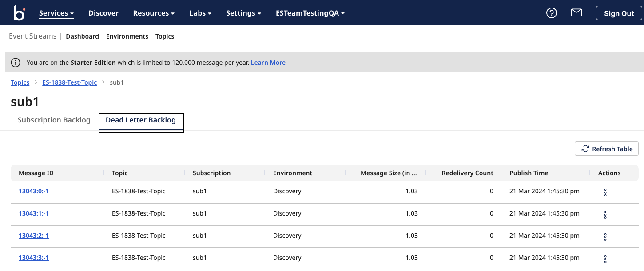Go to Discover in the top navigation
644x271 pixels.
click(103, 13)
